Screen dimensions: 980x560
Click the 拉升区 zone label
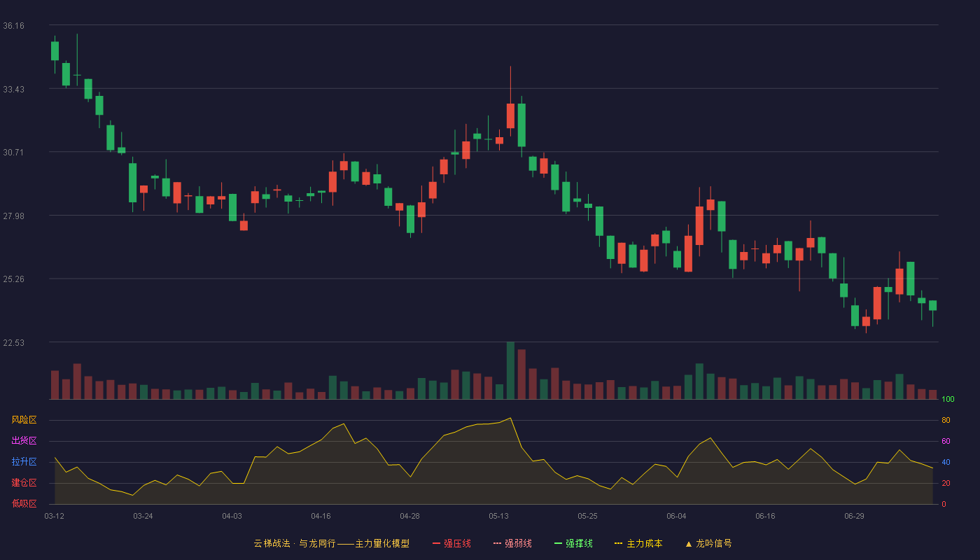coord(24,462)
